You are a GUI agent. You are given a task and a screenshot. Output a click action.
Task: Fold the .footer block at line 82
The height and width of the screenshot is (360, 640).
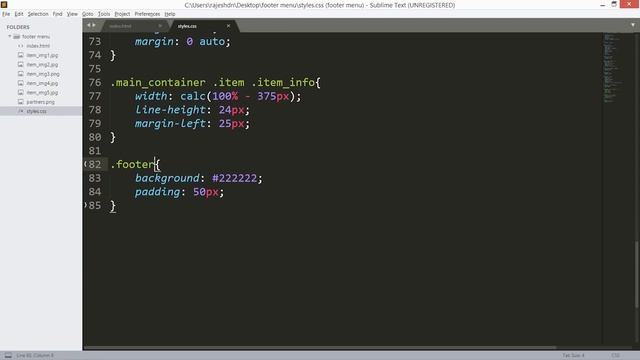[85, 164]
